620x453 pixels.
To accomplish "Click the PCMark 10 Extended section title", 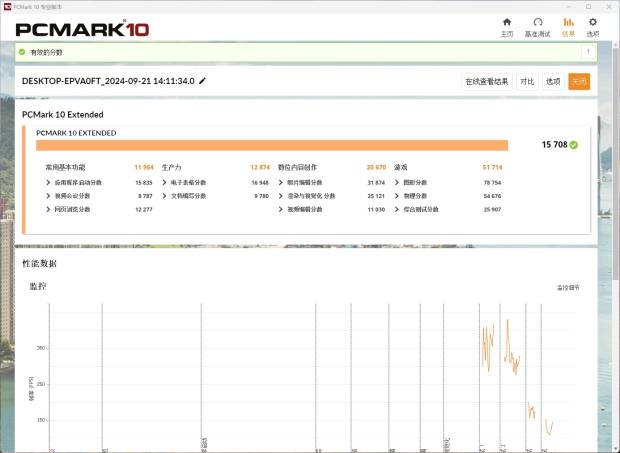I will point(62,115).
